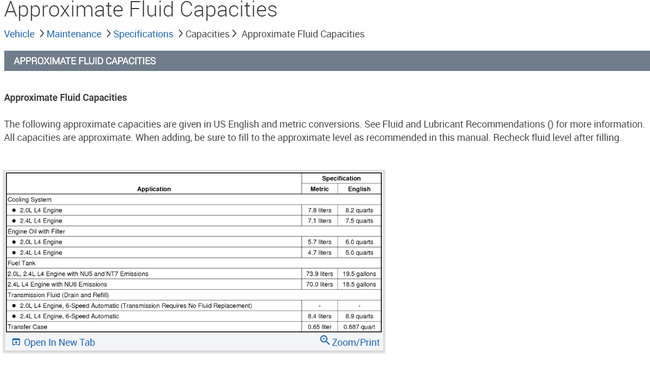Click the chevron after the Capacities breadcrumb
650x365 pixels.
234,34
